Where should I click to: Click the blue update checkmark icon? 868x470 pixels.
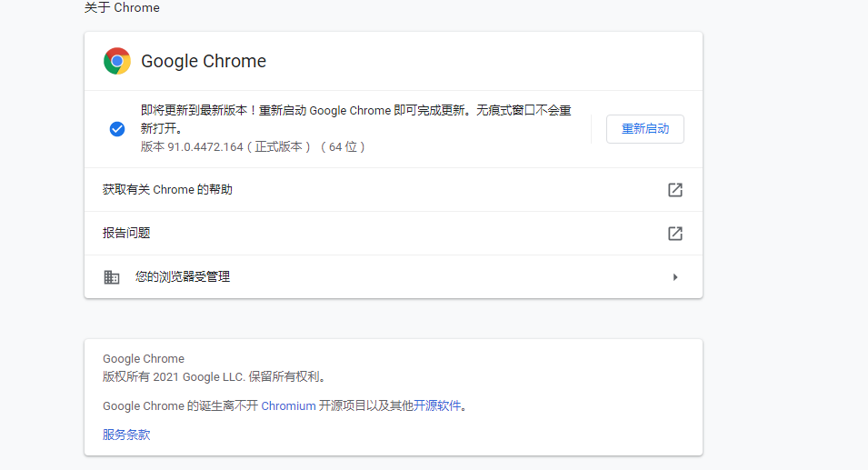[x=117, y=129]
